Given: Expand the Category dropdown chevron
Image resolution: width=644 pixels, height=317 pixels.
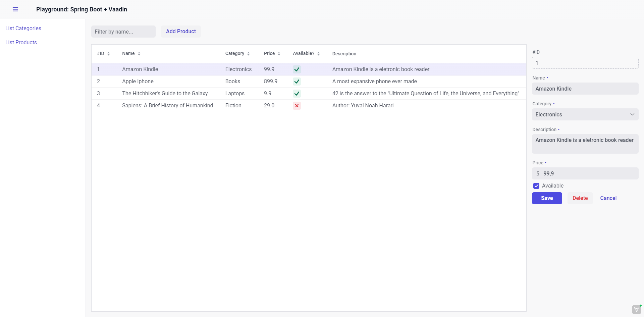Looking at the screenshot, I should point(632,114).
